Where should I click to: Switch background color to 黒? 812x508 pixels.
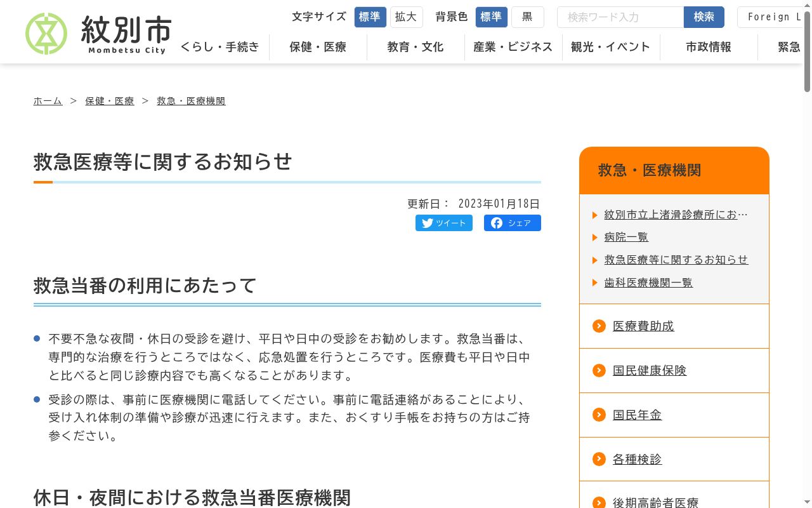coord(527,17)
